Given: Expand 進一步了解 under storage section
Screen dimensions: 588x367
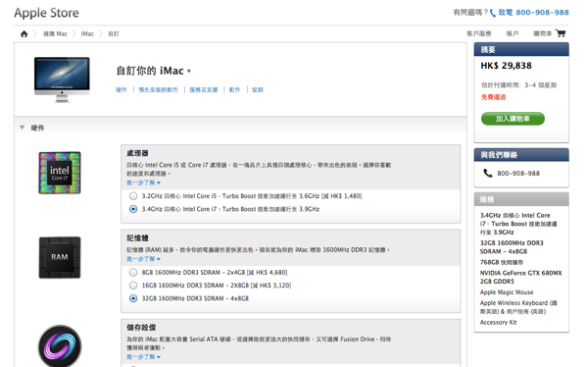Looking at the screenshot, I should pyautogui.click(x=143, y=357).
